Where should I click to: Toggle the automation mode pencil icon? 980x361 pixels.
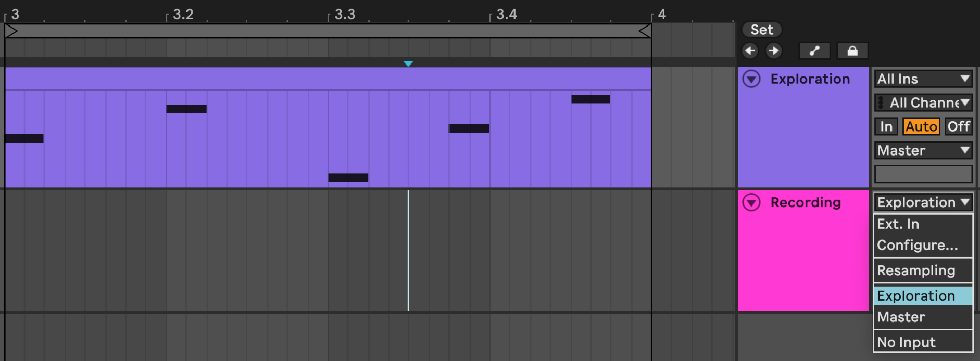pyautogui.click(x=814, y=50)
